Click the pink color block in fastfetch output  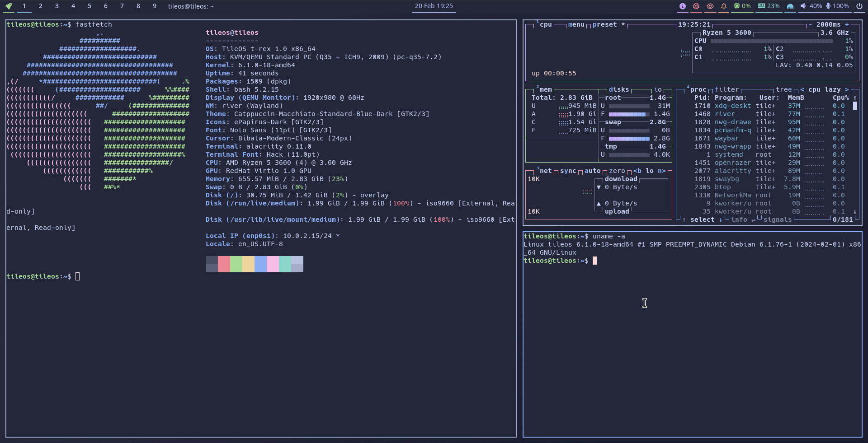pyautogui.click(x=273, y=264)
